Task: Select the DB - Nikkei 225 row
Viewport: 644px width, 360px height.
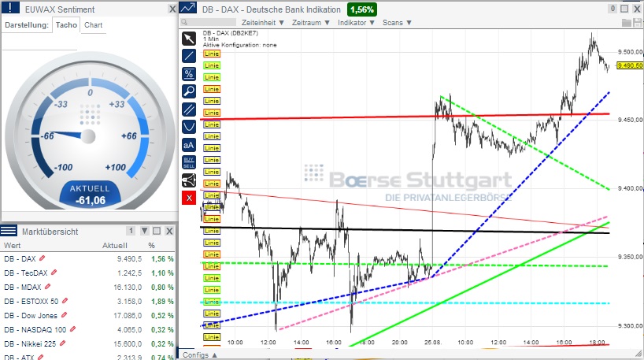Action: pos(88,343)
